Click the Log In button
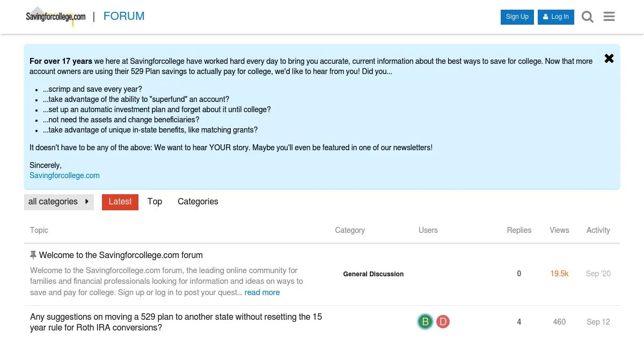 556,17
